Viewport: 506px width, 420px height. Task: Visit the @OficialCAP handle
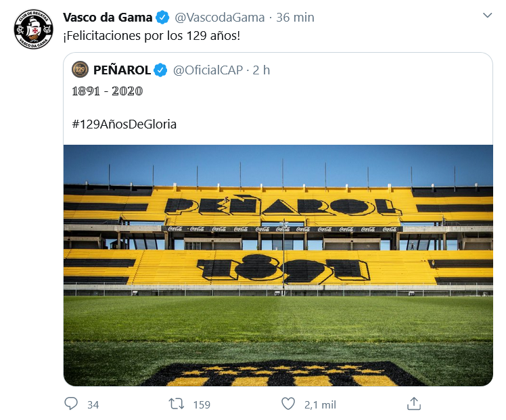pyautogui.click(x=206, y=69)
